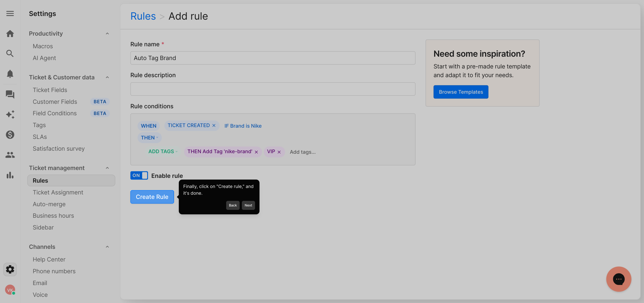This screenshot has width=644, height=303.
Task: Open Sidebar settings
Action: (x=43, y=228)
